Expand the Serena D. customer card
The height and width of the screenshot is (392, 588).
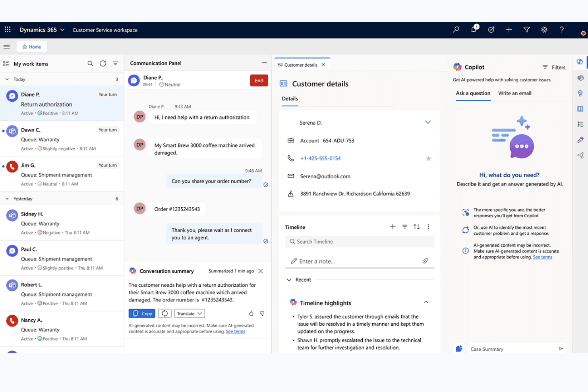click(x=428, y=122)
